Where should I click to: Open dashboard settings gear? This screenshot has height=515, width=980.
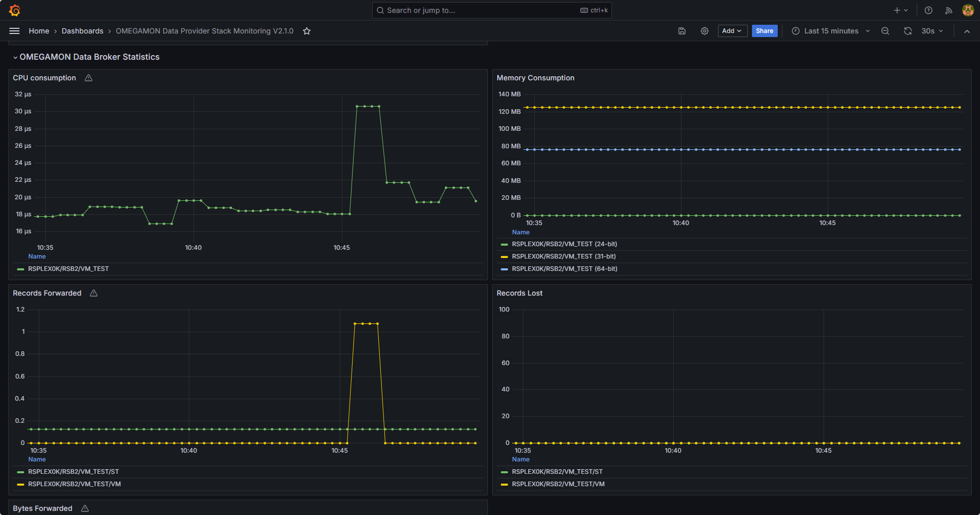[705, 31]
